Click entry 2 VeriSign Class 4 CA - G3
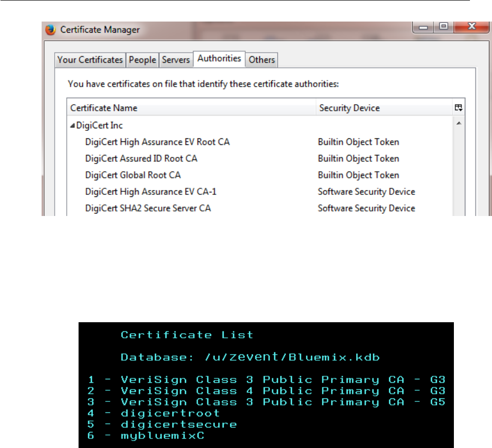This screenshot has width=492, height=448. [266, 391]
